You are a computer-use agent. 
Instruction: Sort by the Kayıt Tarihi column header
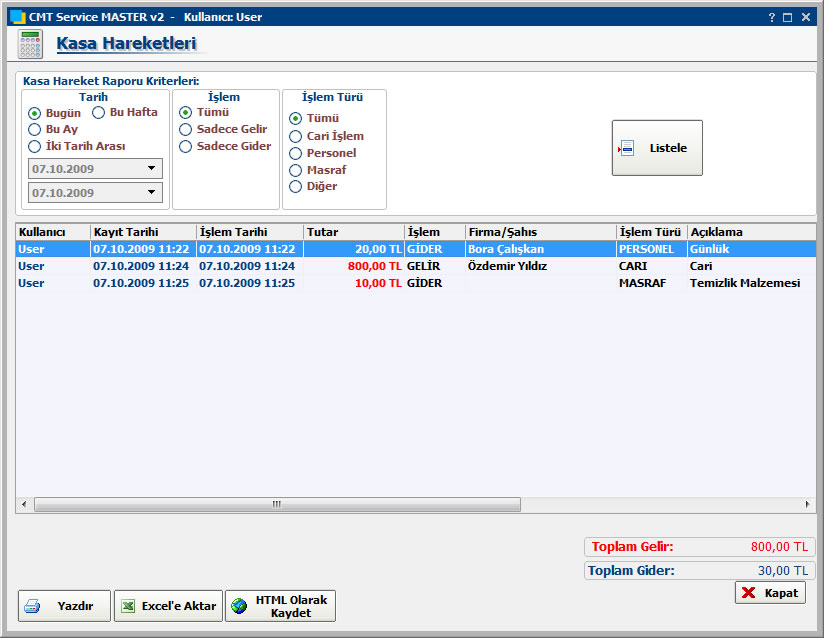pyautogui.click(x=143, y=232)
